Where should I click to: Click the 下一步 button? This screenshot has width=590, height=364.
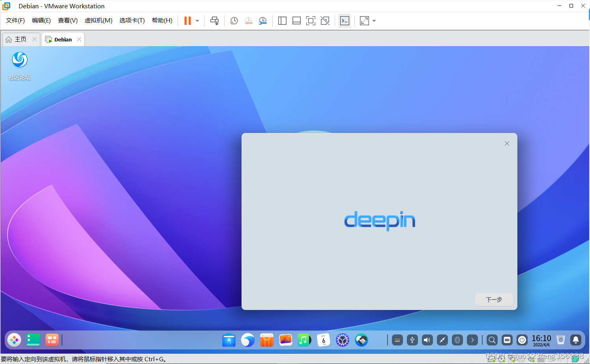(x=494, y=300)
